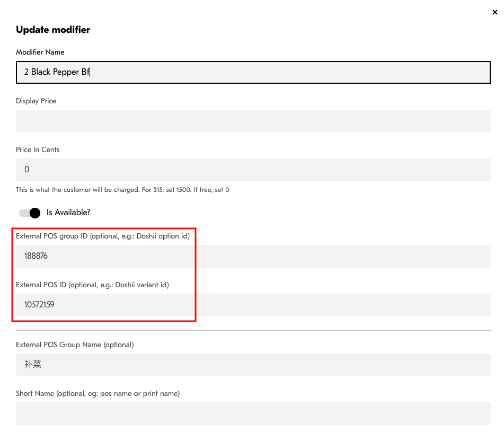Click the Update modifier dialog title
This screenshot has height=433, width=504.
pos(53,30)
